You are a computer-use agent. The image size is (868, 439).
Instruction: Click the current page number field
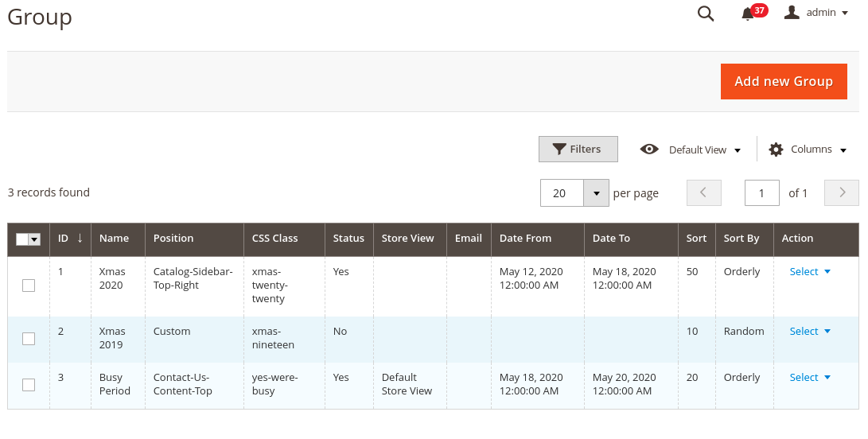[x=761, y=193]
